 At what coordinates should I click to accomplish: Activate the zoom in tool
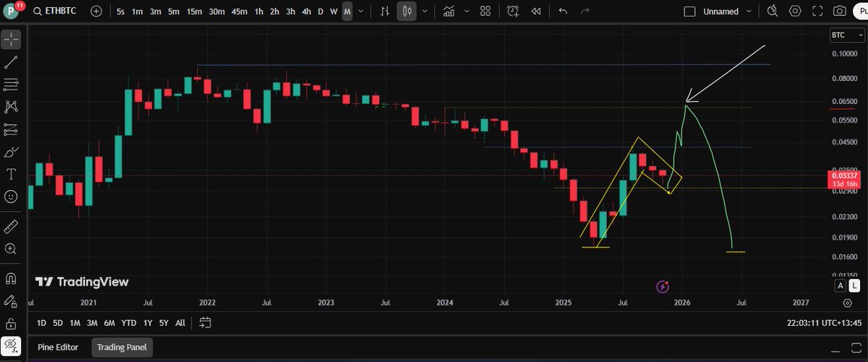[11, 249]
